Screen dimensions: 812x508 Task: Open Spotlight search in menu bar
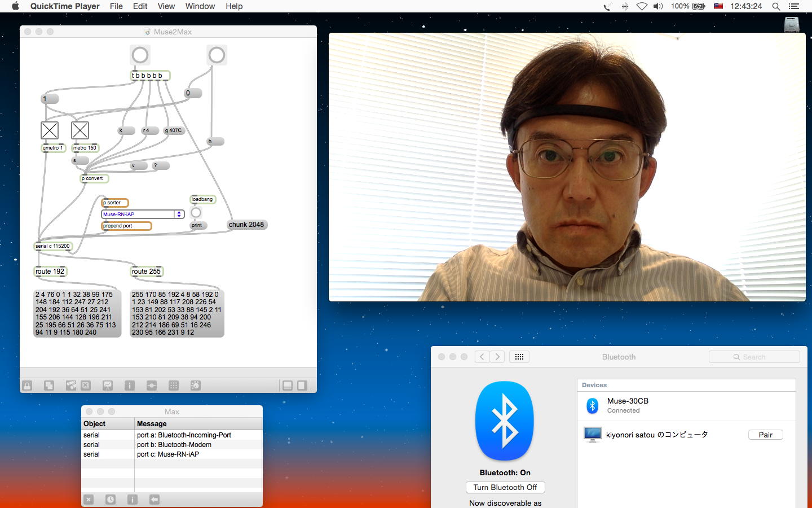(x=776, y=6)
